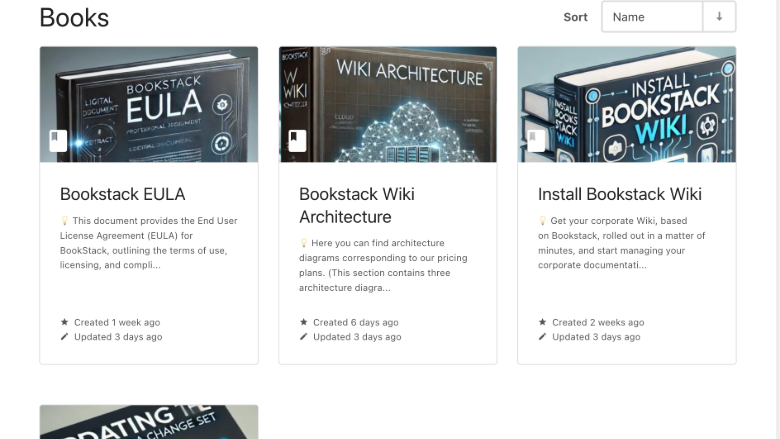Click 'Updated 3 days ago' under Install Bookstack Wiki
Viewport: 780px width, 439px height.
(596, 337)
